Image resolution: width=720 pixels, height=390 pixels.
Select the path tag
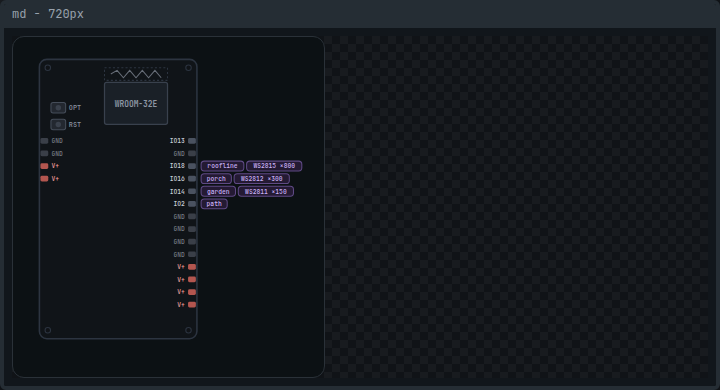(214, 204)
